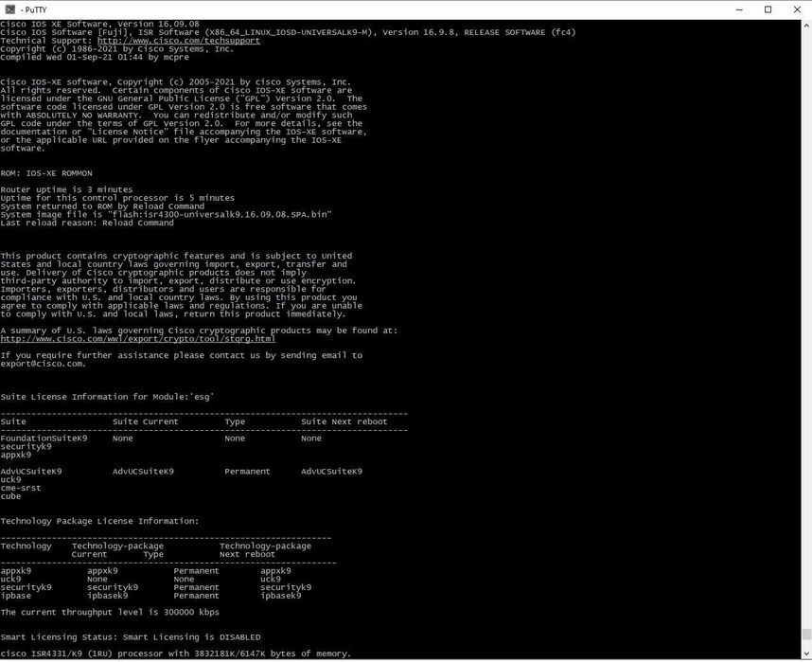
Task: Open the PuTTY system menu icon
Action: tap(9, 9)
